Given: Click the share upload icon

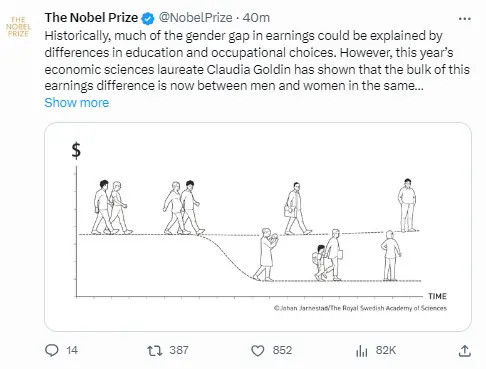Looking at the screenshot, I should tap(465, 351).
